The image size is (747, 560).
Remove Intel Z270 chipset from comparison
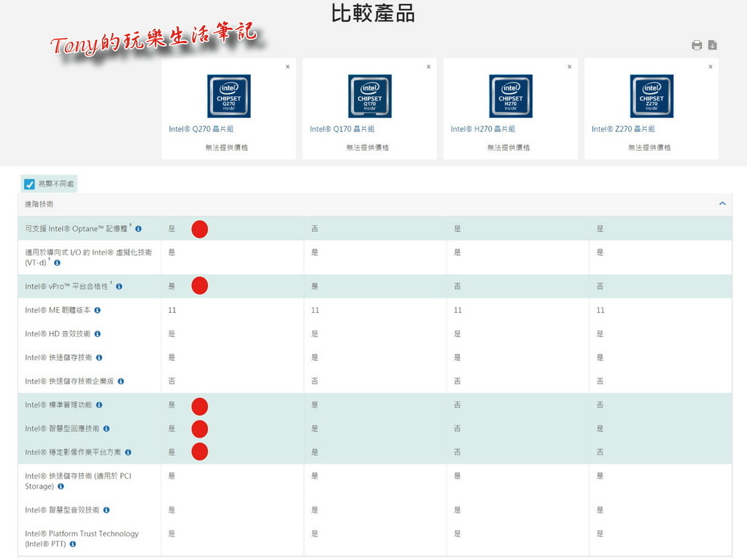[711, 66]
